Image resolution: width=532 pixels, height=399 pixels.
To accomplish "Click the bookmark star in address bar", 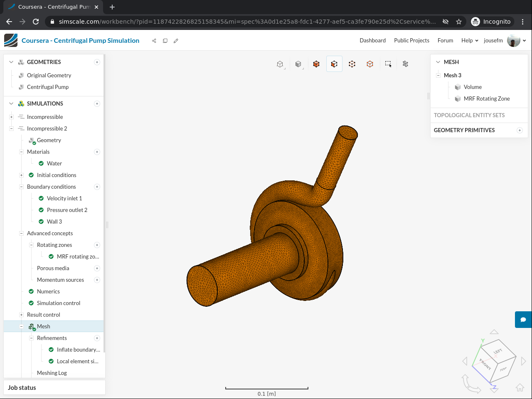I will 459,22.
